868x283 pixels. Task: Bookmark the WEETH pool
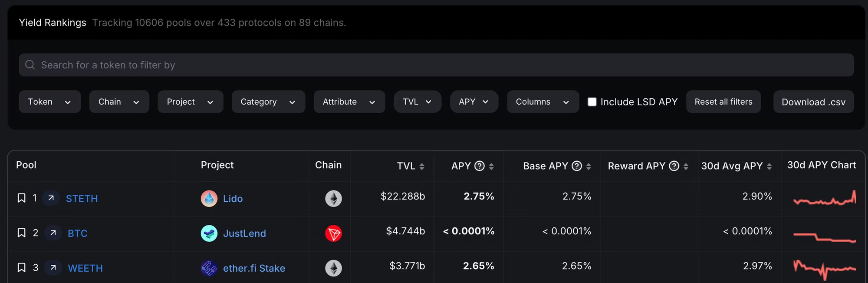[21, 268]
